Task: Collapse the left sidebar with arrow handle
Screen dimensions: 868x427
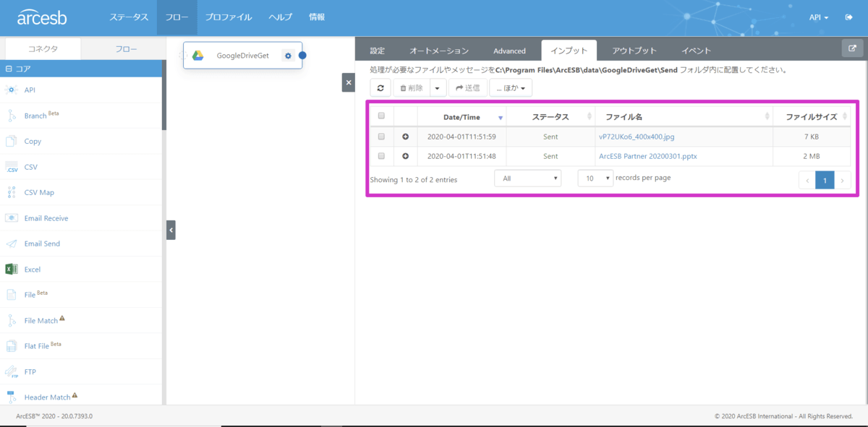Action: tap(171, 230)
